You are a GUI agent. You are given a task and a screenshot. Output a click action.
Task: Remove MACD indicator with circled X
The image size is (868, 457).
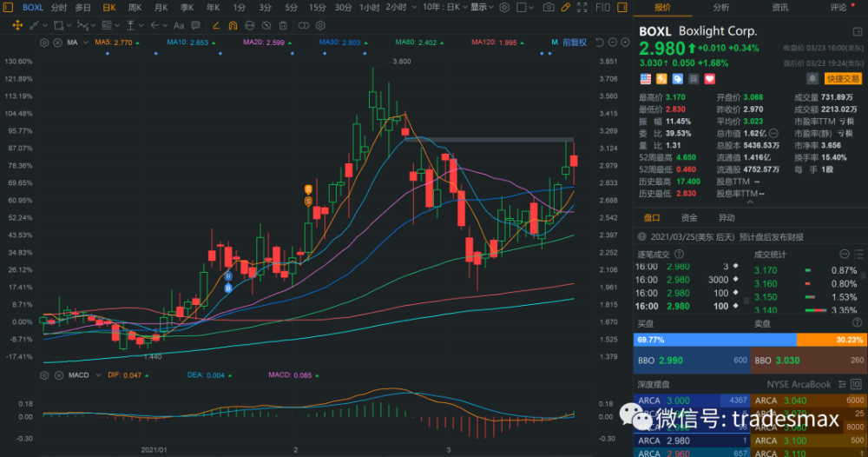59,375
